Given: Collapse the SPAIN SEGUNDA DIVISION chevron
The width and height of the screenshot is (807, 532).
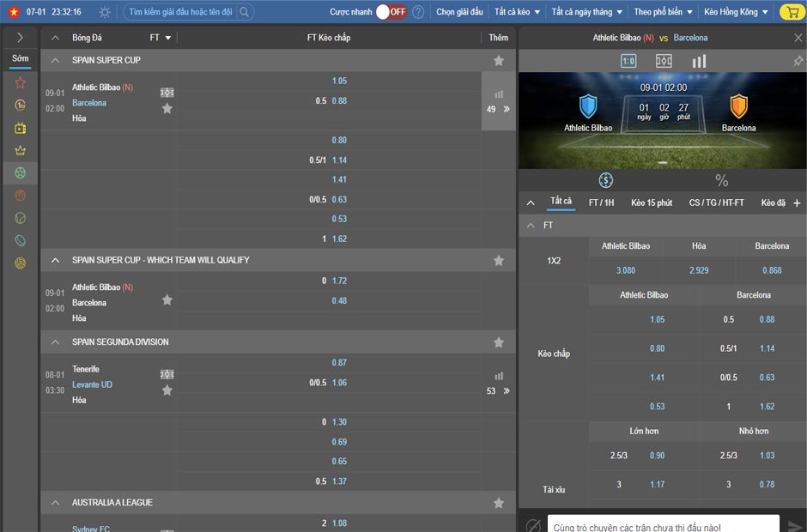Looking at the screenshot, I should pos(55,342).
